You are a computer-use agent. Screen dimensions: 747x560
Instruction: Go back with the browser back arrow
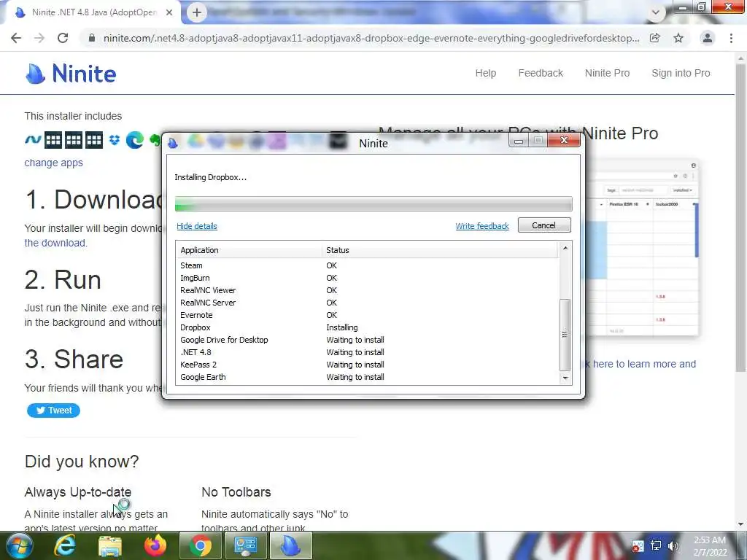tap(16, 38)
